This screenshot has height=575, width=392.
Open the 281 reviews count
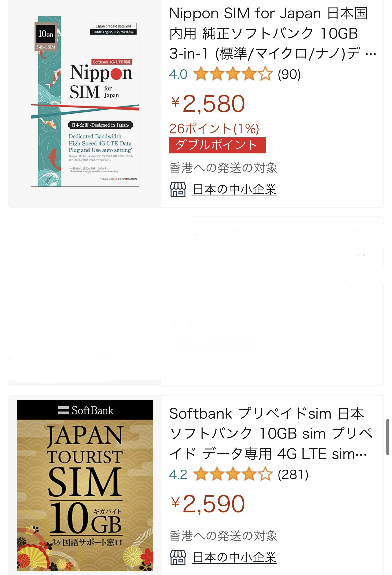coord(293,475)
